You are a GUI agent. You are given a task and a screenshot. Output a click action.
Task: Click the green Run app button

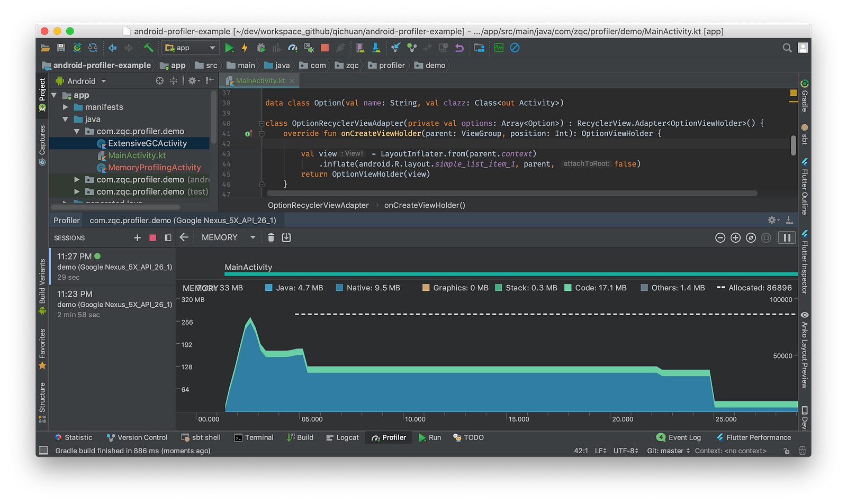point(229,48)
